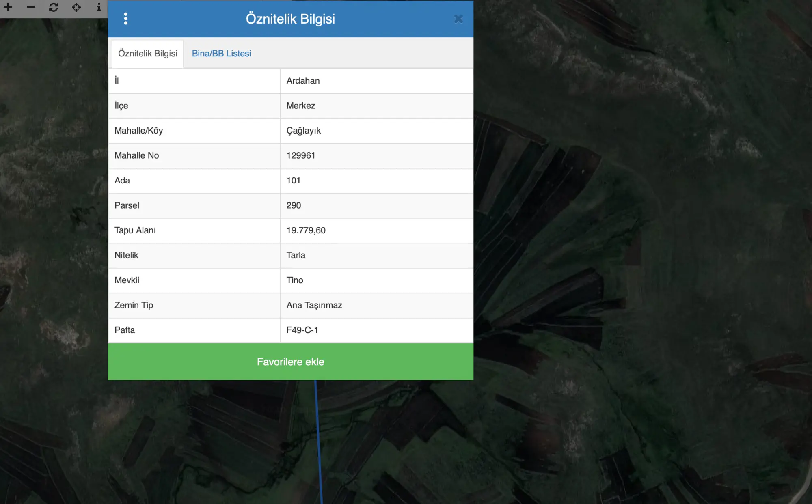The height and width of the screenshot is (504, 812).
Task: Click the Mahalle/Köy row label
Action: click(x=138, y=131)
